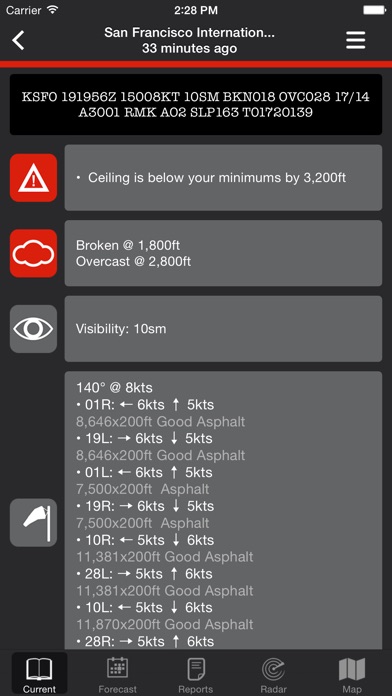The width and height of the screenshot is (392, 696).
Task: Tap the San Francisco International title
Action: click(x=190, y=33)
